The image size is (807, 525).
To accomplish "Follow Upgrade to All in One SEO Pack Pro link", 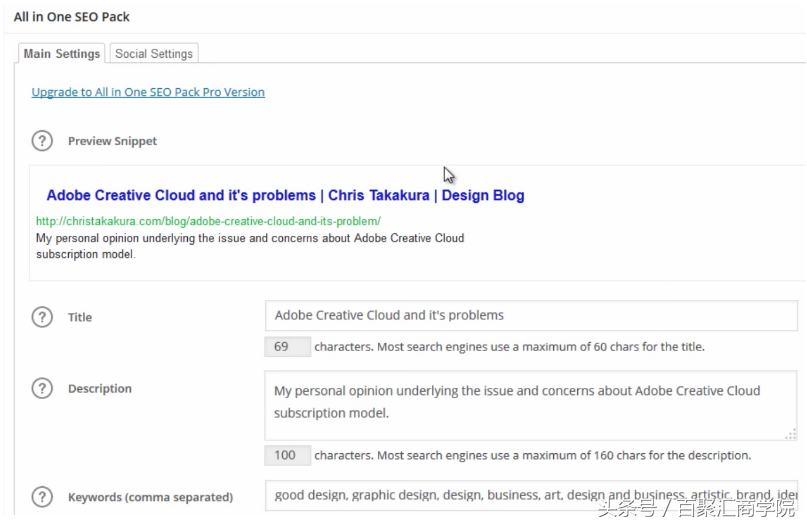I will [x=148, y=92].
